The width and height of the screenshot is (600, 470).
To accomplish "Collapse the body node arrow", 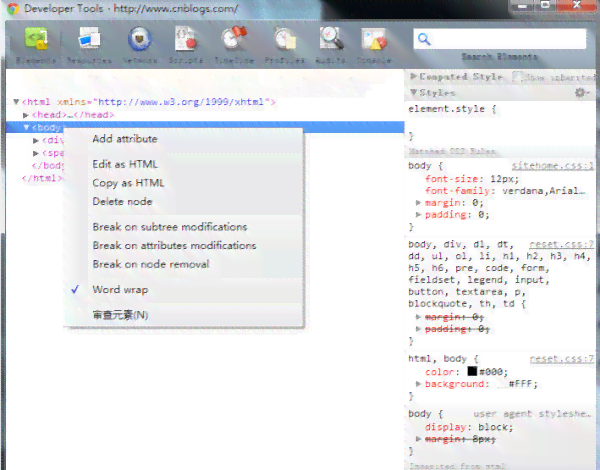I will 26,127.
